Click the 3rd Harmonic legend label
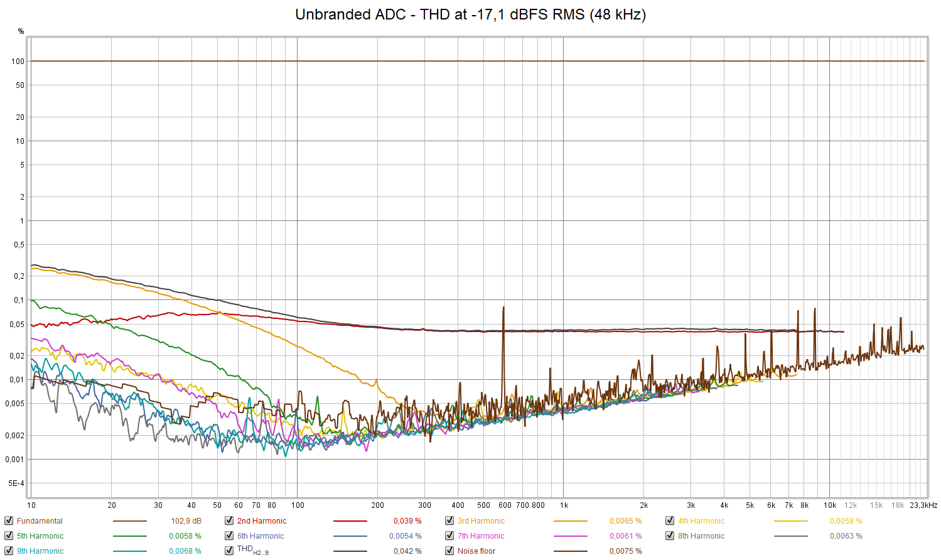The height and width of the screenshot is (560, 941). coord(481,521)
